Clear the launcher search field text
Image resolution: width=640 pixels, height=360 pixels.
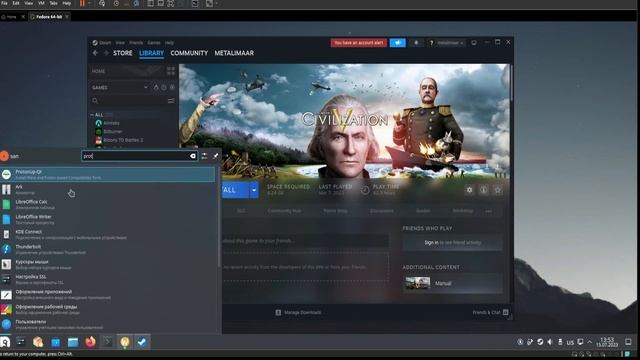193,156
